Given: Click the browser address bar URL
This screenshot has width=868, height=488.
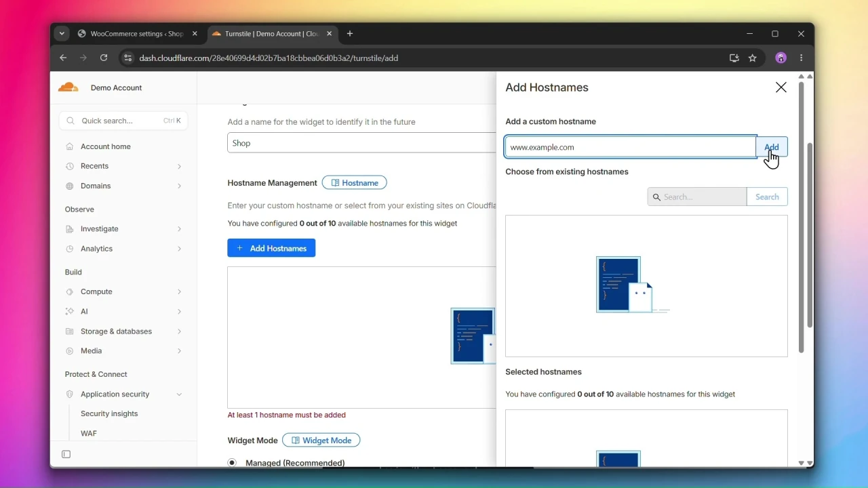Looking at the screenshot, I should click(x=269, y=58).
